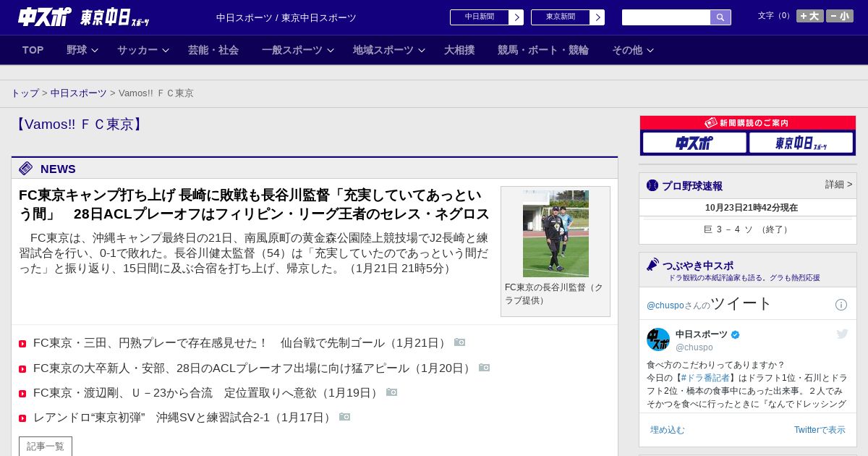Open the その他 menu

[627, 50]
